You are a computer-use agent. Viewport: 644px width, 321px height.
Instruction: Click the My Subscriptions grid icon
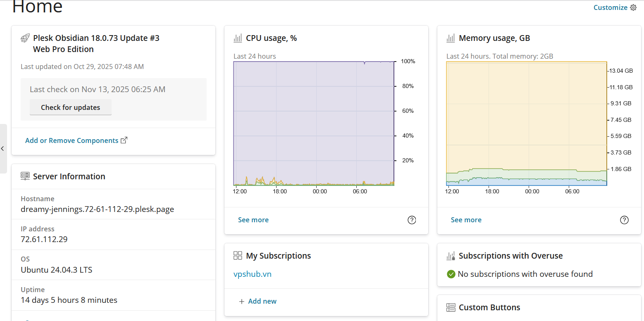click(x=238, y=256)
